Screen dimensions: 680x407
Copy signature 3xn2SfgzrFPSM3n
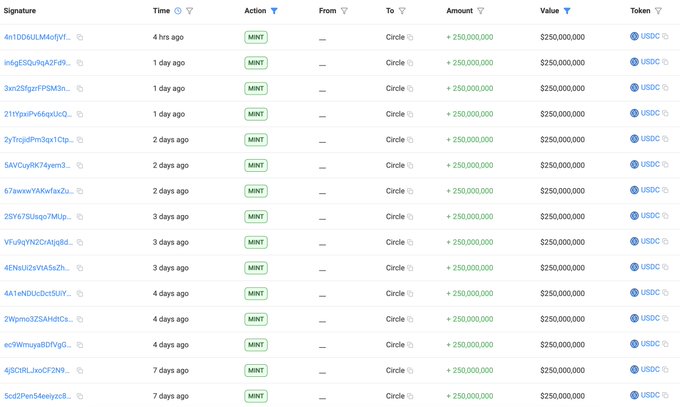coord(80,88)
